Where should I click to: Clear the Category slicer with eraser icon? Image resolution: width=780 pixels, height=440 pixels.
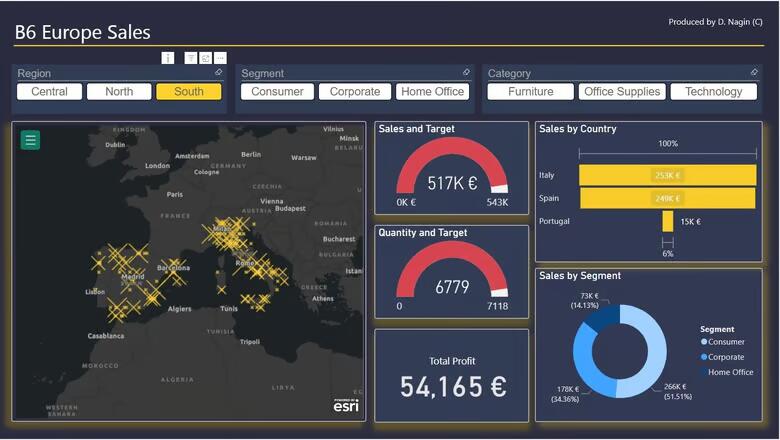(753, 73)
